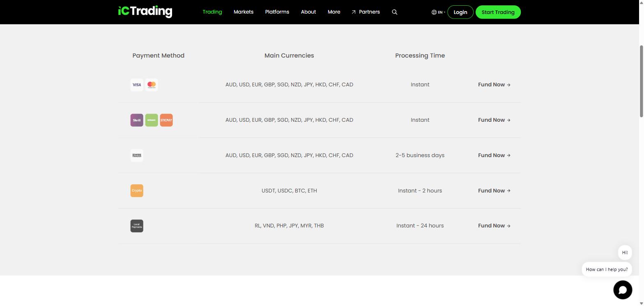Click the Processing Time column header
Viewport: 644px width, 306px height.
point(420,56)
